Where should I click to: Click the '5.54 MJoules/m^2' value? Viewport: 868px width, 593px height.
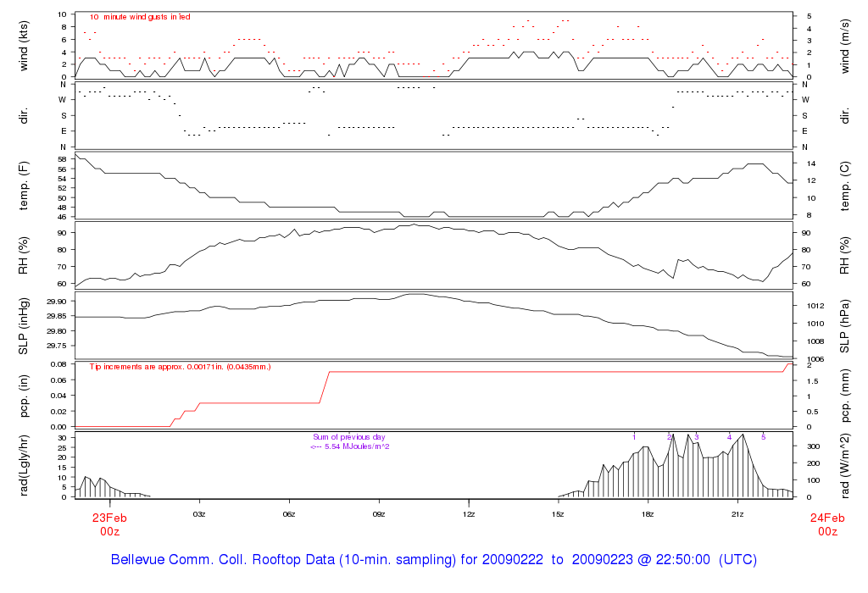click(x=357, y=446)
